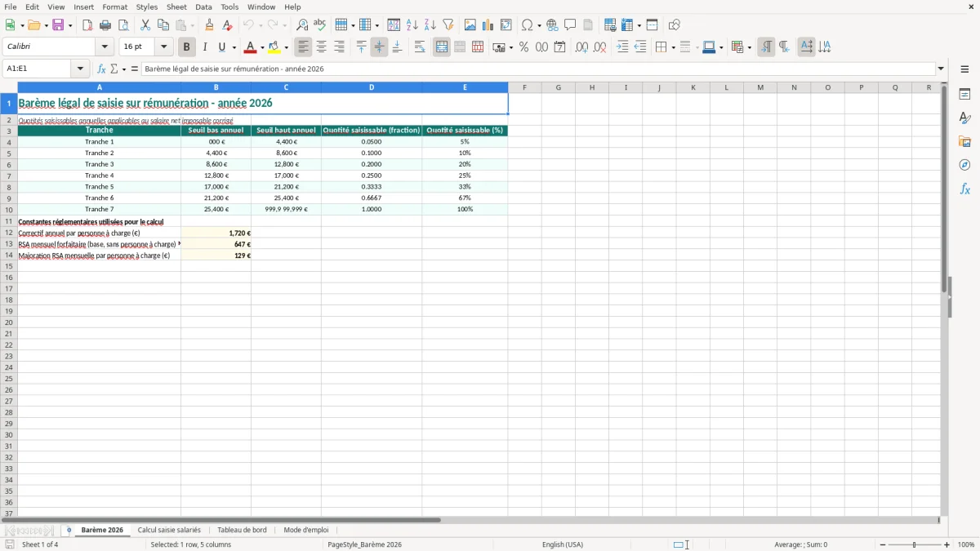Click the zoom in plus button
The image size is (980, 551).
(947, 544)
